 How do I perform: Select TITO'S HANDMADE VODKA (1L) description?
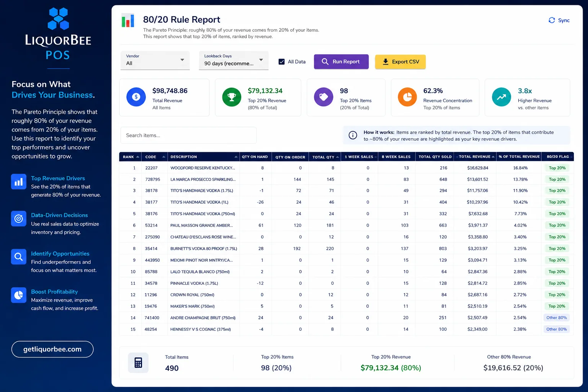tap(199, 202)
